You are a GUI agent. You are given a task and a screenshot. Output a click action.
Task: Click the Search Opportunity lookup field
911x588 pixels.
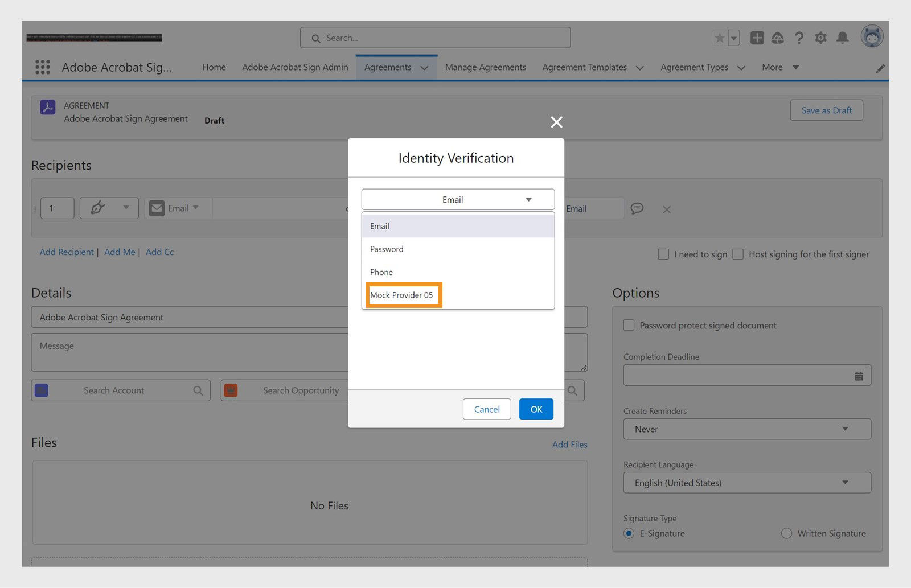click(x=285, y=390)
